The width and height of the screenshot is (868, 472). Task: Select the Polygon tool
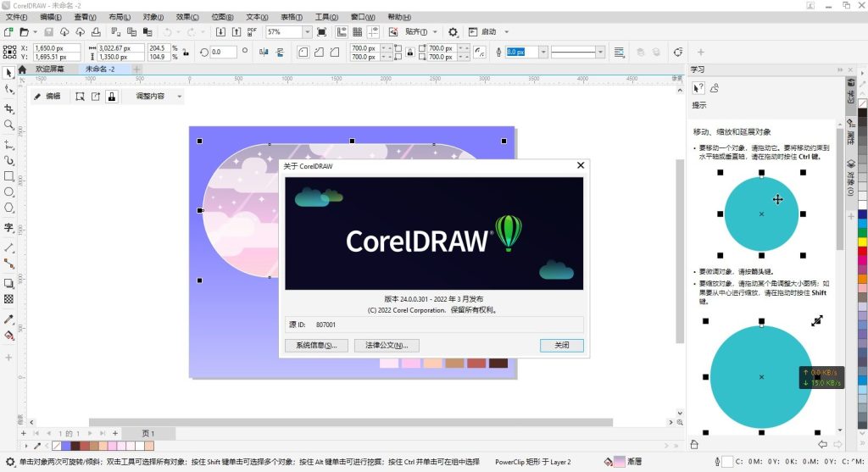[8, 208]
